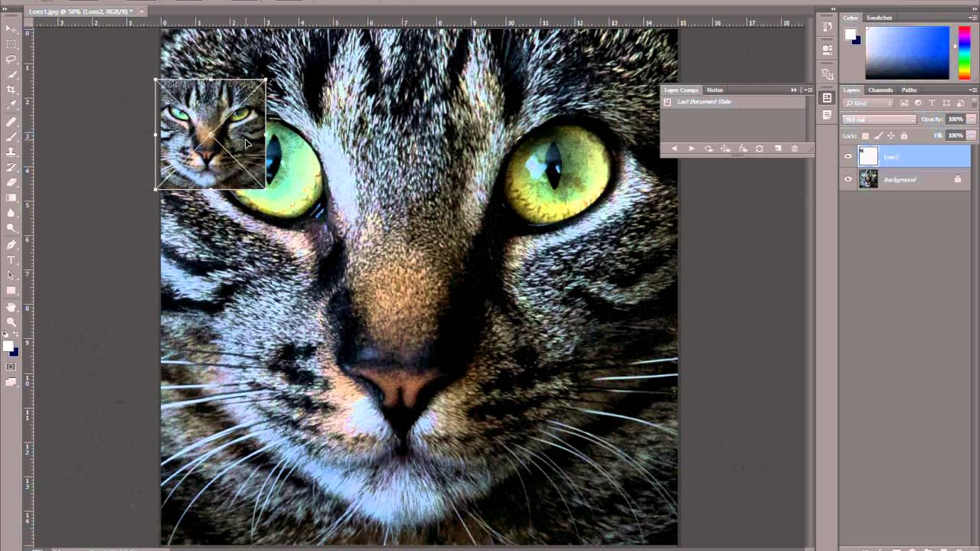Create a new layer comp
This screenshot has height=551, width=980.
(x=778, y=148)
